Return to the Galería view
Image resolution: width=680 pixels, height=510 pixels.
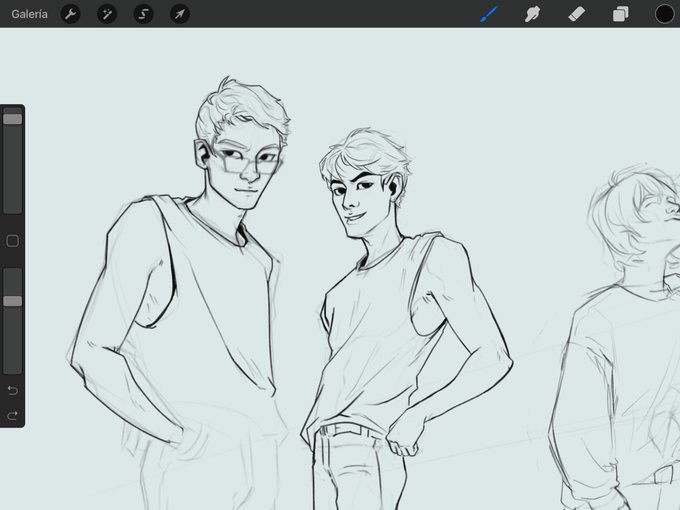(x=29, y=14)
